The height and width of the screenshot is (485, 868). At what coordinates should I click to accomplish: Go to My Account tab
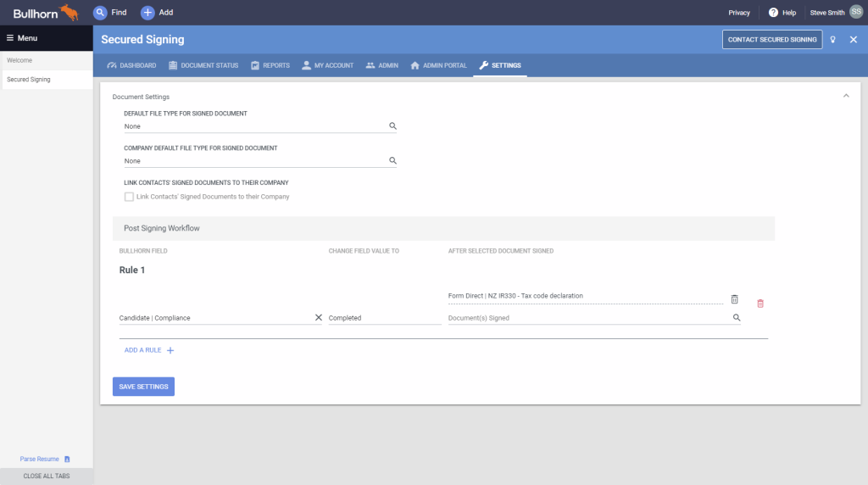tap(328, 65)
